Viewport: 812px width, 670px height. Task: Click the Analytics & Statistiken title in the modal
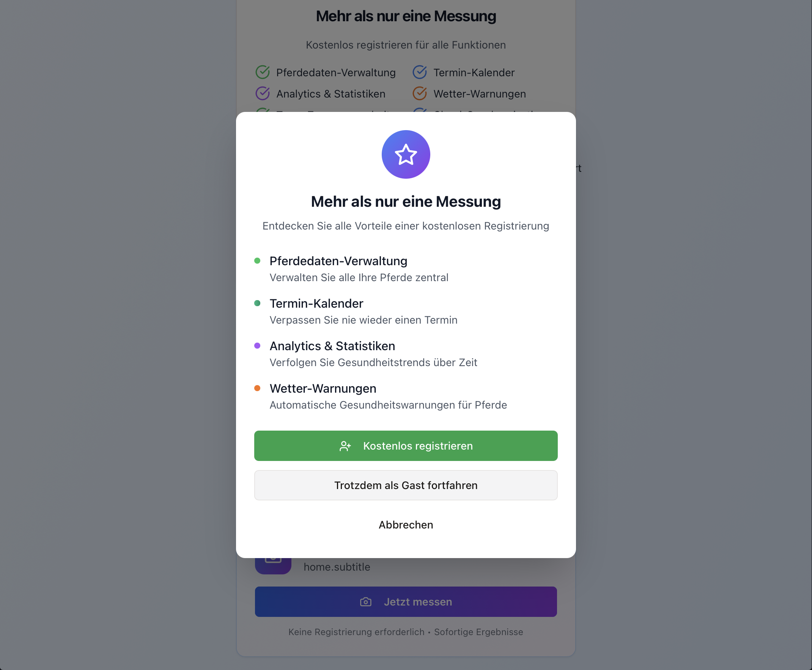(x=332, y=346)
